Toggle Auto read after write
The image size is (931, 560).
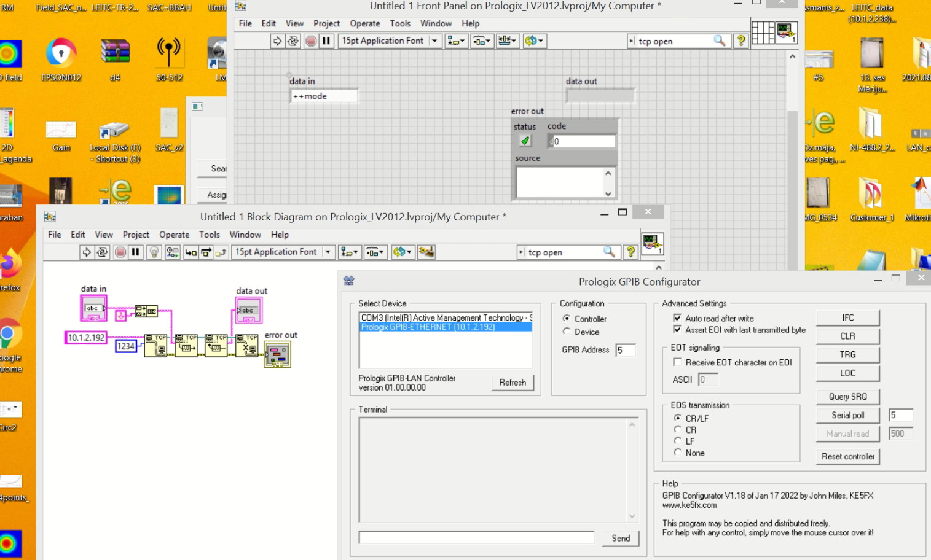(677, 318)
